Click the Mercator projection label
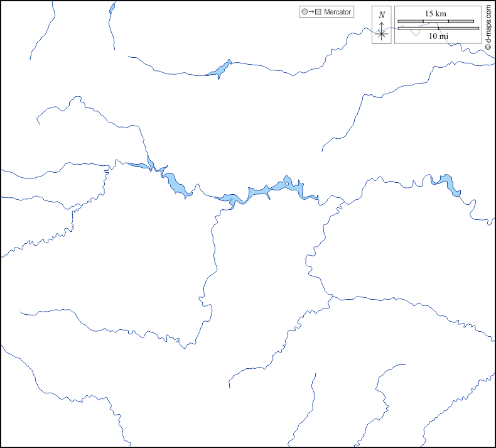The image size is (496, 448). tap(337, 12)
